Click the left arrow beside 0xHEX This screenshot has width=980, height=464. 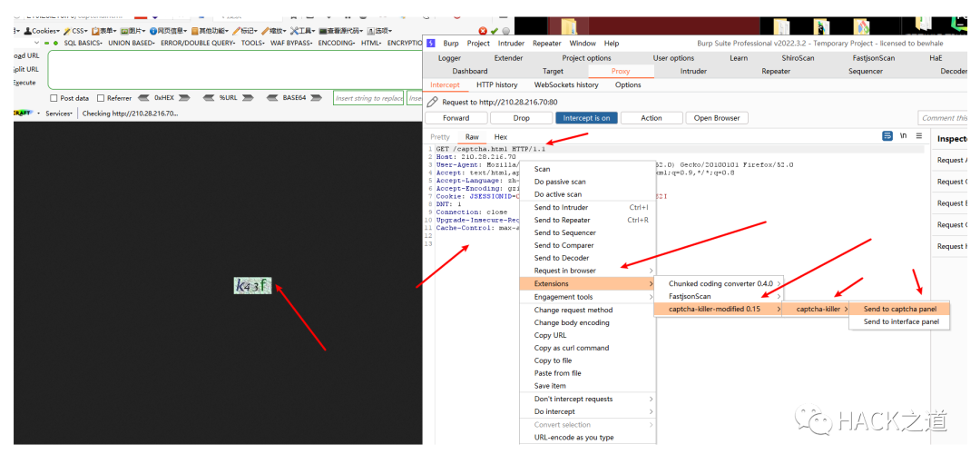(x=143, y=98)
